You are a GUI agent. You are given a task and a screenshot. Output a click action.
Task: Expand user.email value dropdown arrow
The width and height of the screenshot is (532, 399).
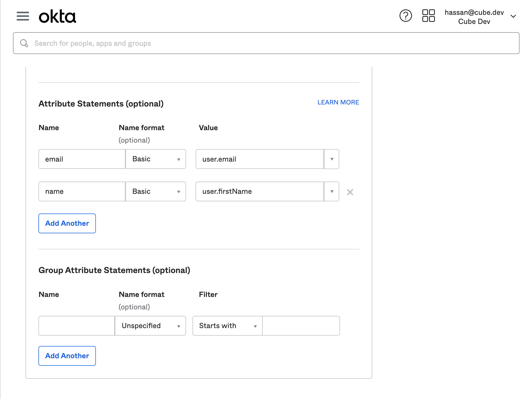point(331,159)
